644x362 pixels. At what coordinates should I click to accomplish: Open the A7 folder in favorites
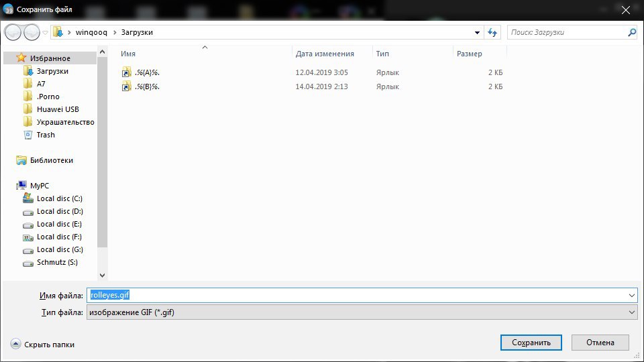click(x=41, y=84)
